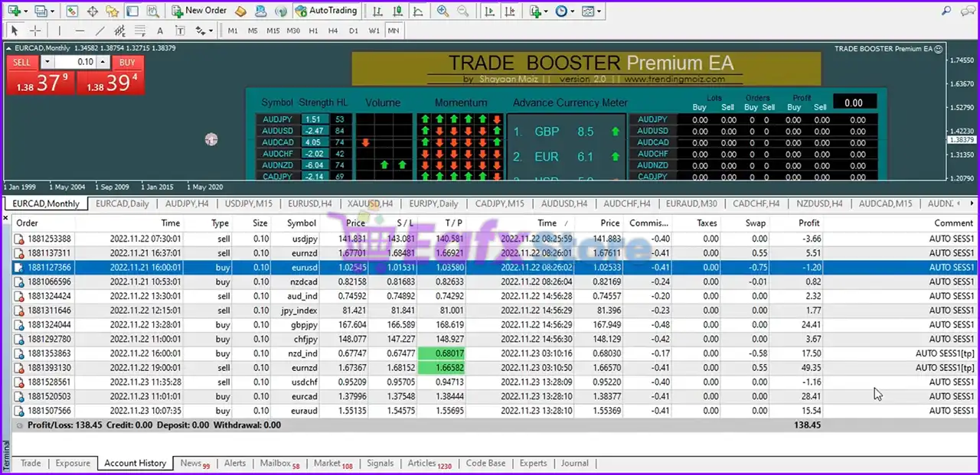Image resolution: width=980 pixels, height=475 pixels.
Task: Select the Crosshair tool
Action: click(x=34, y=31)
